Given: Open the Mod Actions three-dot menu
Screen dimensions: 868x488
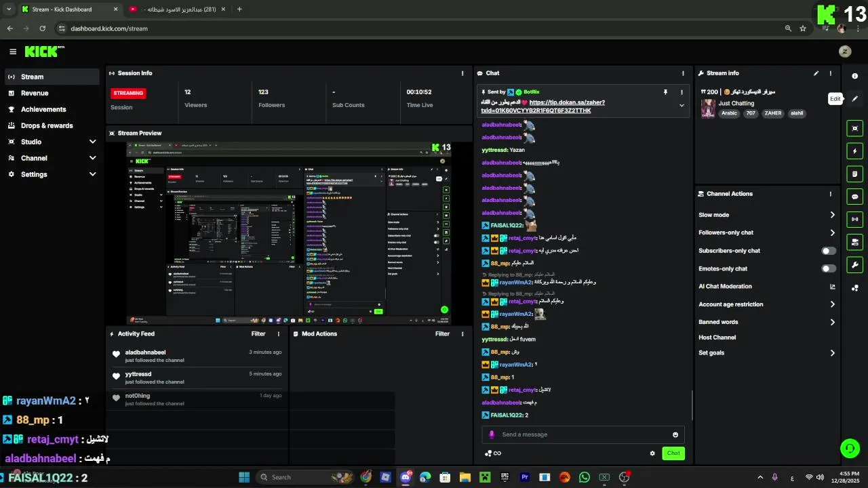Looking at the screenshot, I should click(462, 334).
